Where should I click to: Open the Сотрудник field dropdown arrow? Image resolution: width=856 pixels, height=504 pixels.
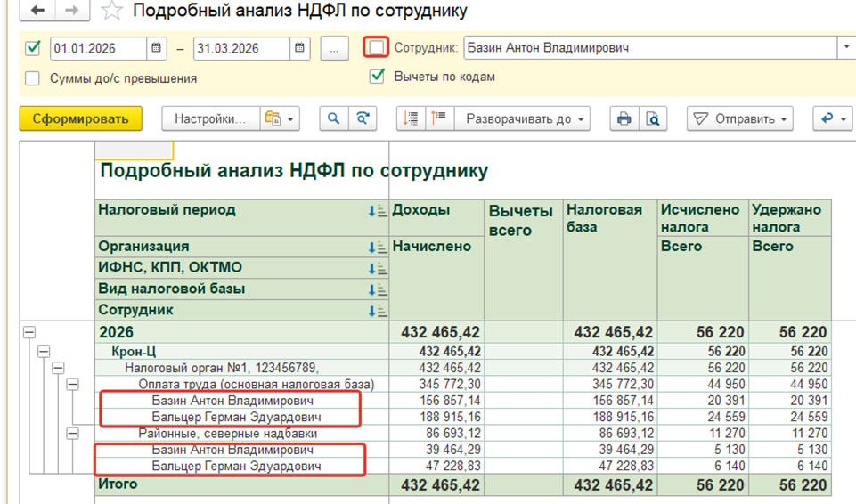[846, 47]
